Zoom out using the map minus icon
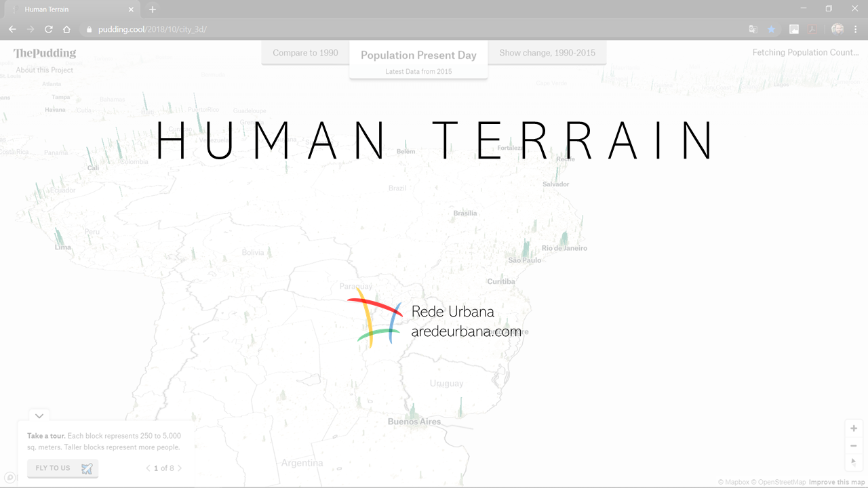Image resolution: width=868 pixels, height=488 pixels. tap(853, 445)
